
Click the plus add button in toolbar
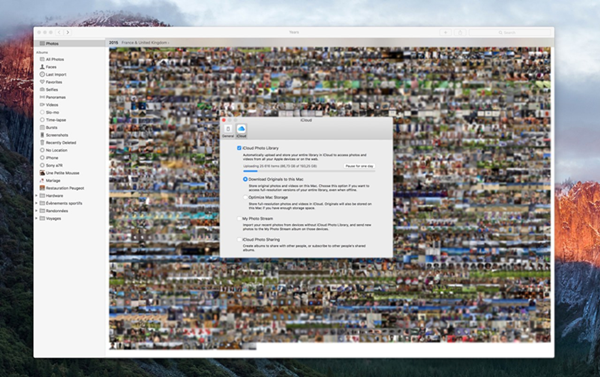(445, 33)
